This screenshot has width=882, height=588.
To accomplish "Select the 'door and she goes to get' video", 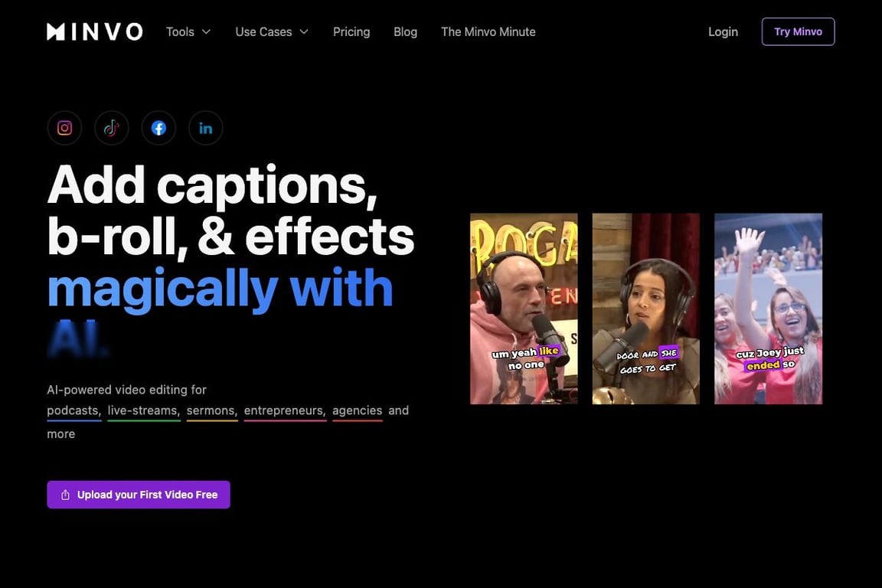I will click(x=645, y=309).
